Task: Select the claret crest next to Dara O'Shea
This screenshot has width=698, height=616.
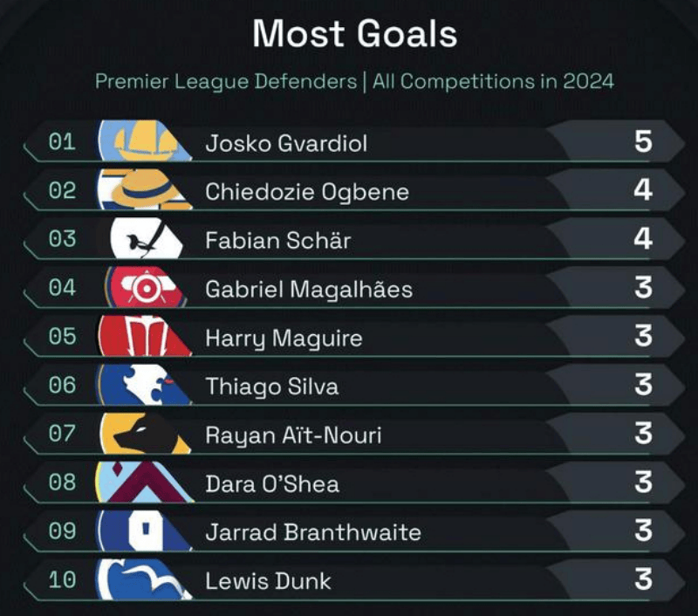Action: click(x=145, y=483)
